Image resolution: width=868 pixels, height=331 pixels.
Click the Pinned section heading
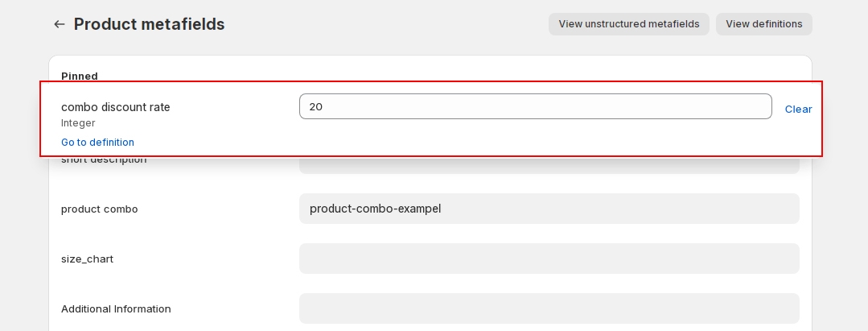click(x=80, y=76)
